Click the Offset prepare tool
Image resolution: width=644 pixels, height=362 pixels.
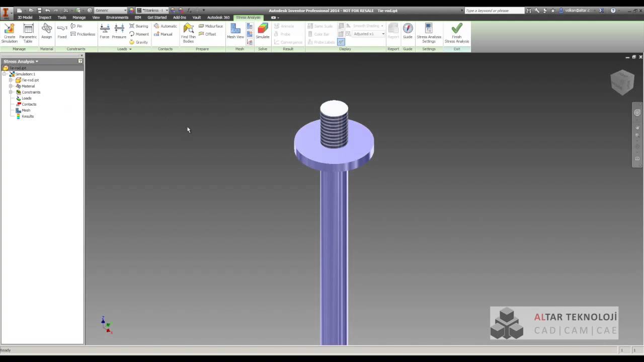(207, 34)
